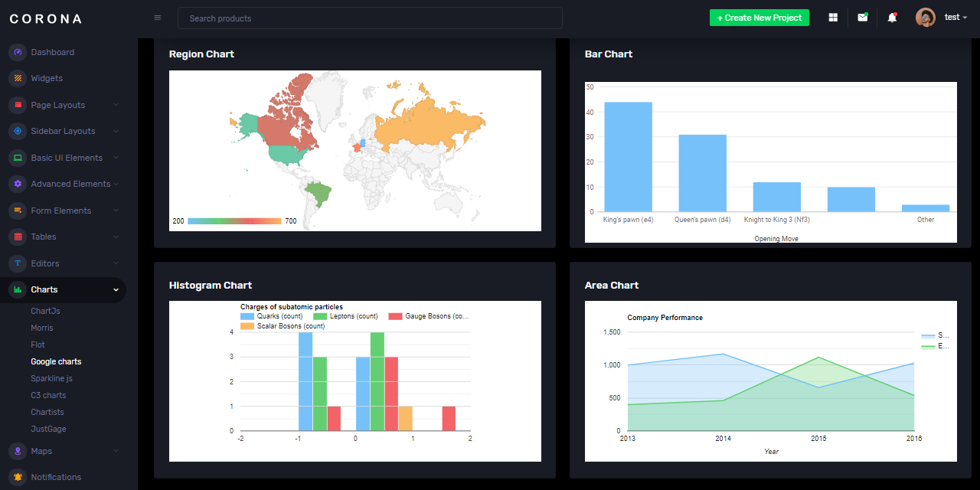980x490 pixels.
Task: Click the user profile avatar picture
Action: click(926, 18)
